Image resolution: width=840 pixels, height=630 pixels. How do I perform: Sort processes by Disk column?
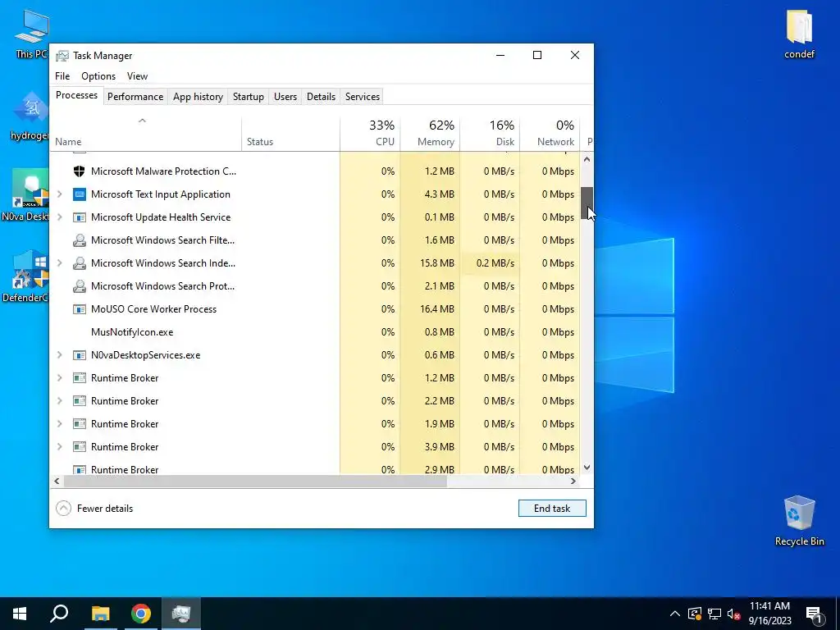[490, 134]
